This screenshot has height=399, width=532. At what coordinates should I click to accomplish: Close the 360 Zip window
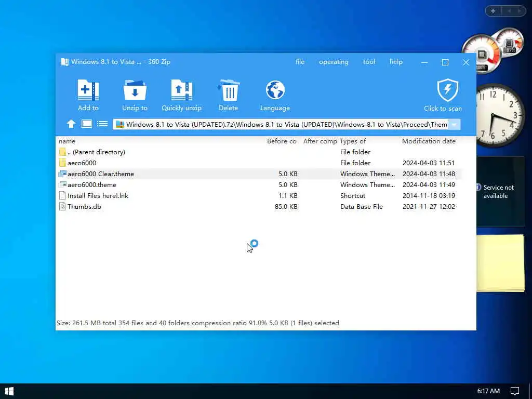click(466, 62)
